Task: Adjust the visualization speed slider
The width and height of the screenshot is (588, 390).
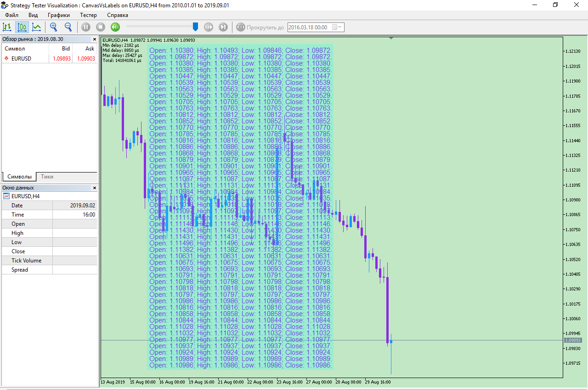Action: click(195, 27)
